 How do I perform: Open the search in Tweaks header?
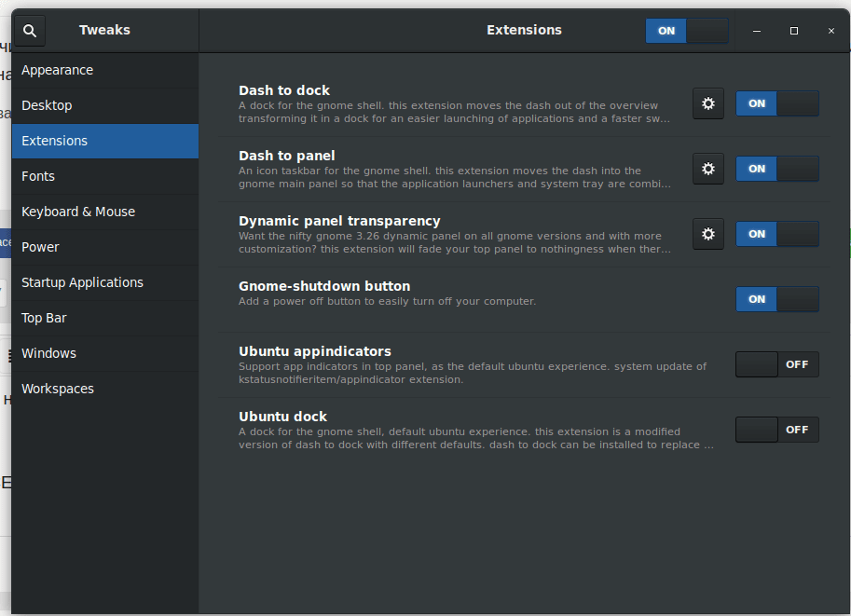coord(30,31)
